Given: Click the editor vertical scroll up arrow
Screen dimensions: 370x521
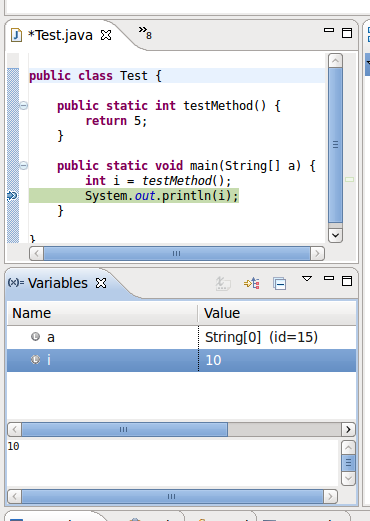Looking at the screenshot, I should (x=335, y=61).
